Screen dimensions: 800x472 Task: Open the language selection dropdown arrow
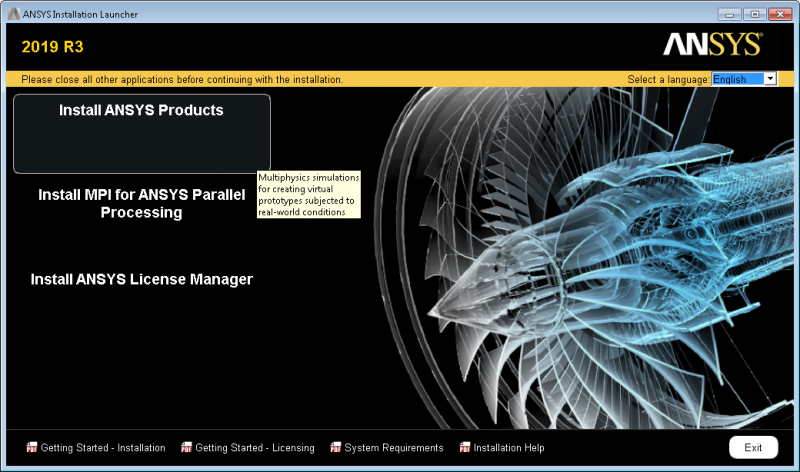tap(770, 79)
